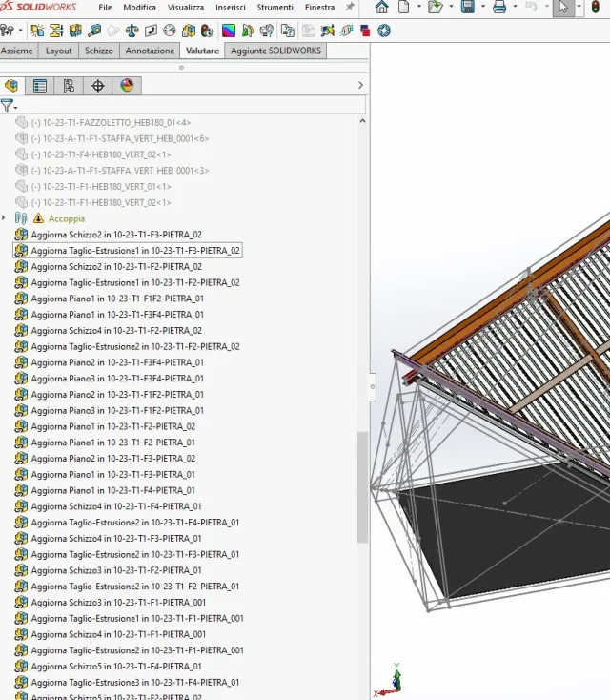610x700 pixels.
Task: Switch to Aggiunte SOLIDWORKS tab
Action: coord(275,51)
